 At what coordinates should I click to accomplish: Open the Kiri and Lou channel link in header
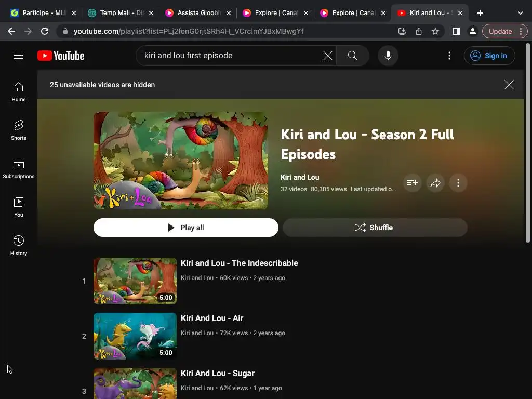click(x=300, y=177)
